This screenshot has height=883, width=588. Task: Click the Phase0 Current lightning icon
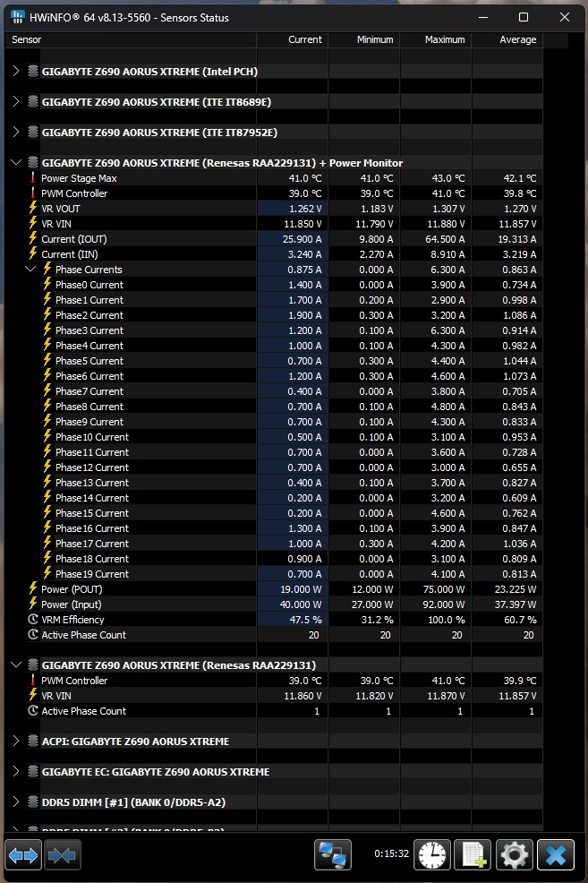(47, 285)
